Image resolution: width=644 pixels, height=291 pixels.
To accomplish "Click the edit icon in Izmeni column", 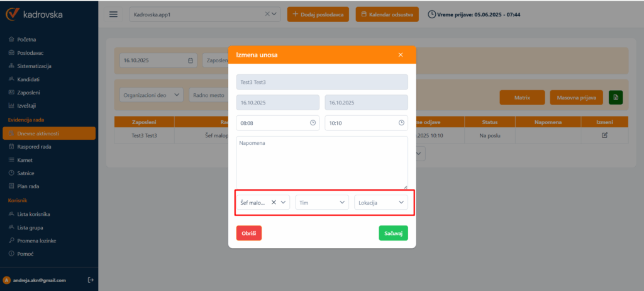I will [x=604, y=135].
